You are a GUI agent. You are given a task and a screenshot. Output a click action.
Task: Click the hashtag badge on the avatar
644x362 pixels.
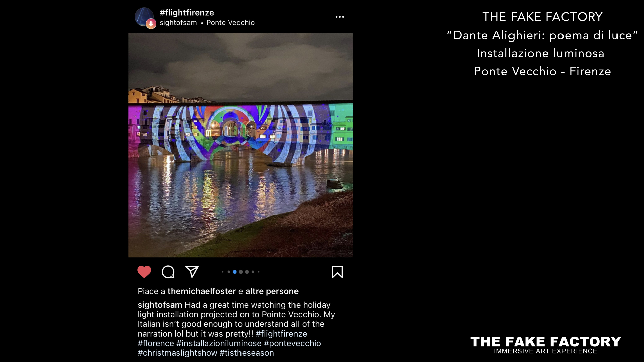click(x=151, y=24)
